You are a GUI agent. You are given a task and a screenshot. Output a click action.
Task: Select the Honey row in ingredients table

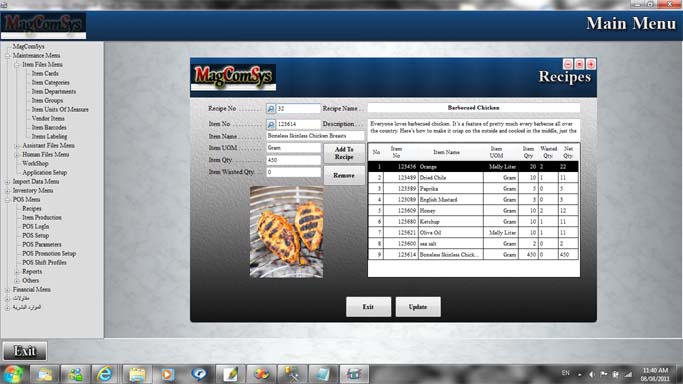473,211
